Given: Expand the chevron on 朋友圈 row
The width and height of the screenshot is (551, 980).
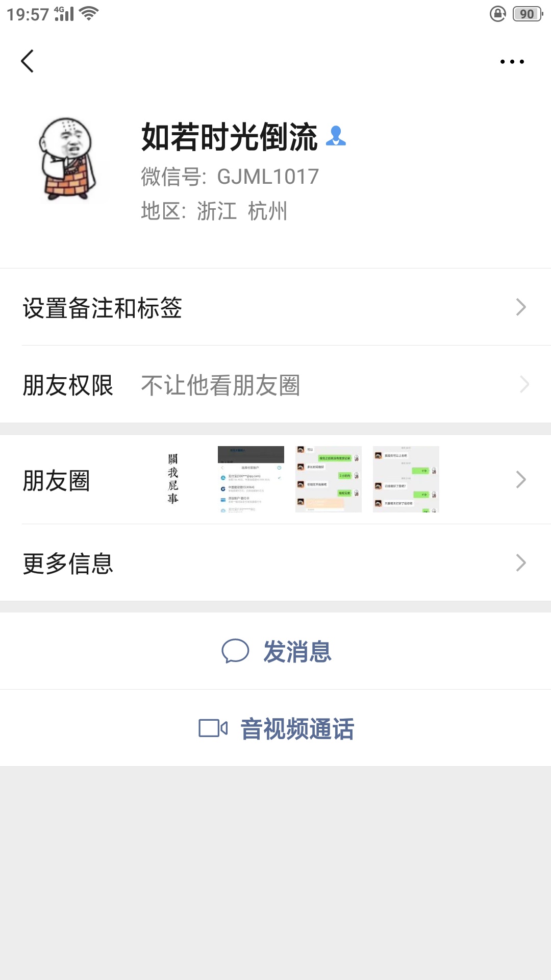Looking at the screenshot, I should (x=521, y=480).
